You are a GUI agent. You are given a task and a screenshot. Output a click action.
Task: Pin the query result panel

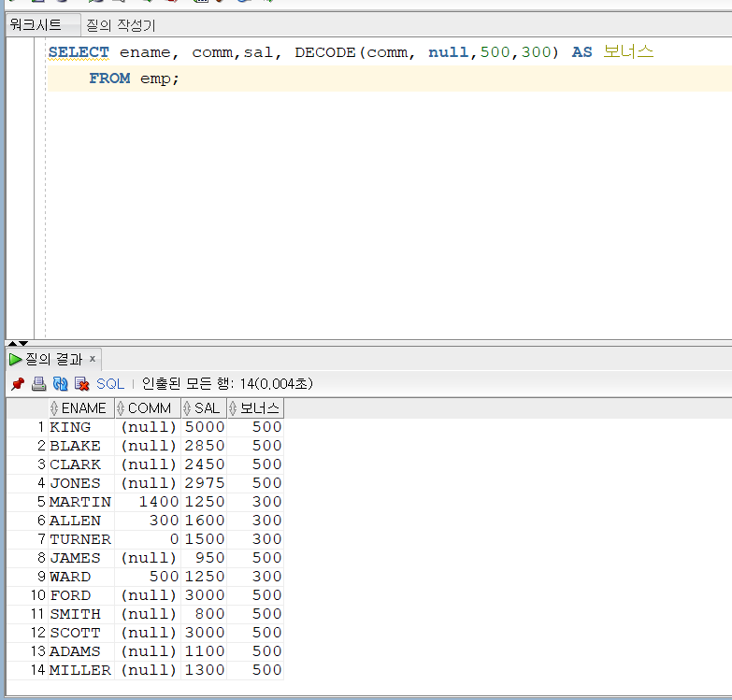tap(18, 384)
